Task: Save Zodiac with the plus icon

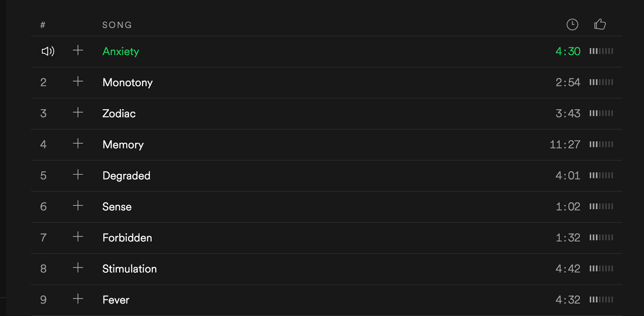Action: point(78,112)
